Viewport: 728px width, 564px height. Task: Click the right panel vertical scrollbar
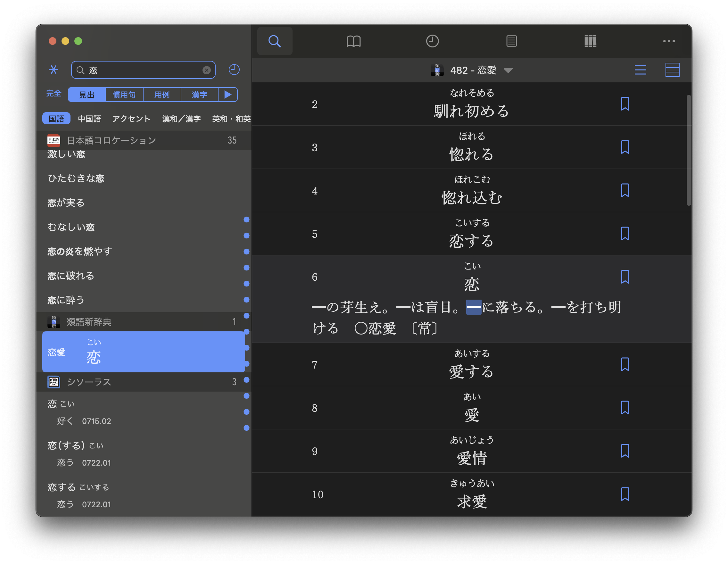(x=689, y=150)
